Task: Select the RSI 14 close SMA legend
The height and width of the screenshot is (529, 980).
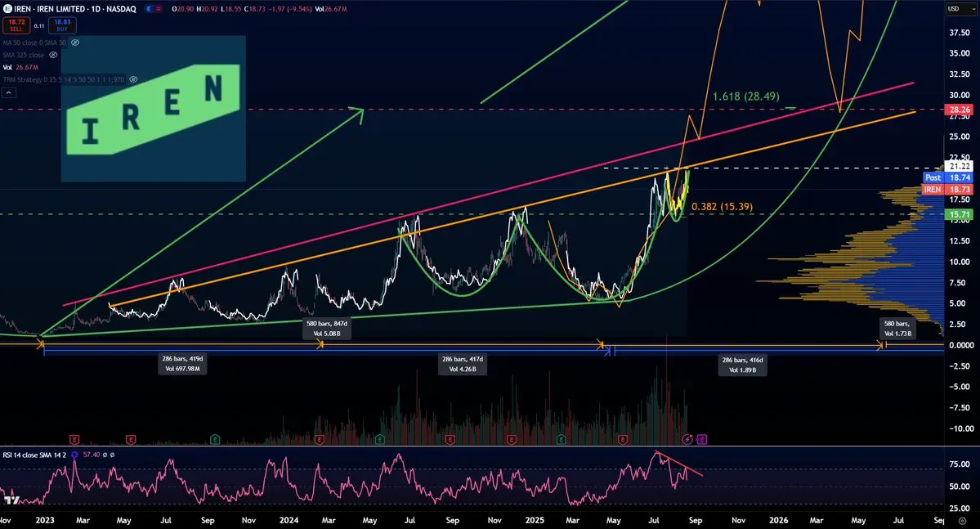Action: pos(34,455)
